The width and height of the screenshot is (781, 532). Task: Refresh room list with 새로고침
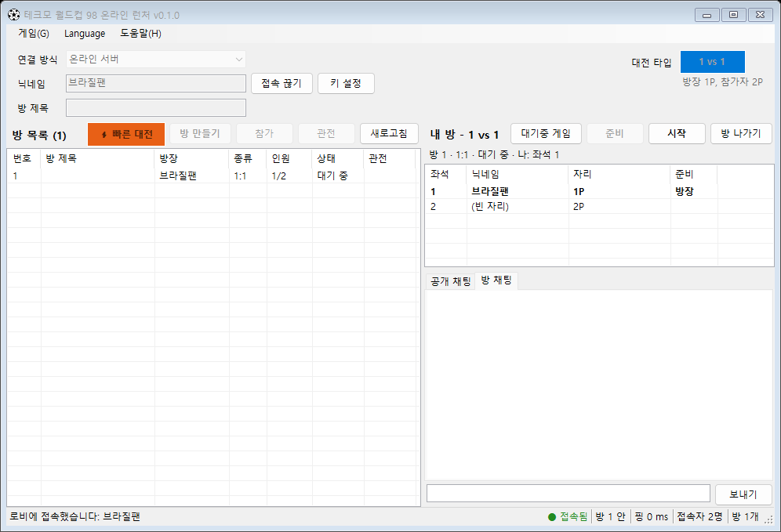tap(389, 133)
